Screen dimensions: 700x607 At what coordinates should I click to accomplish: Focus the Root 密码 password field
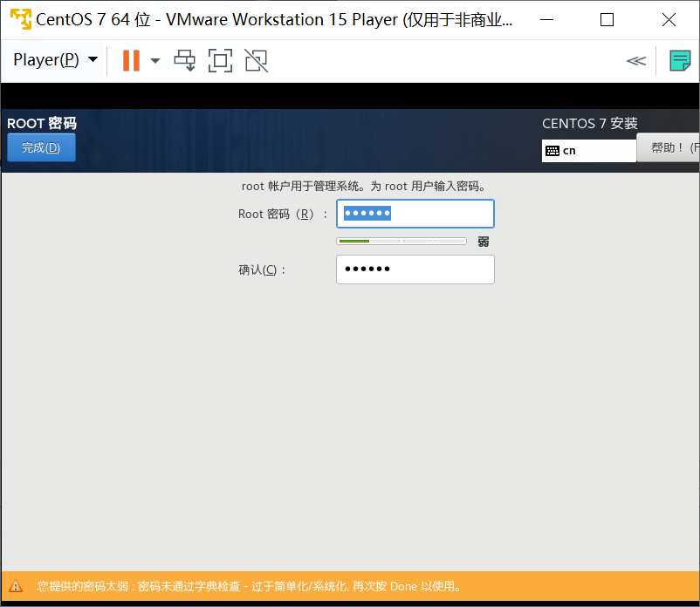(x=415, y=214)
